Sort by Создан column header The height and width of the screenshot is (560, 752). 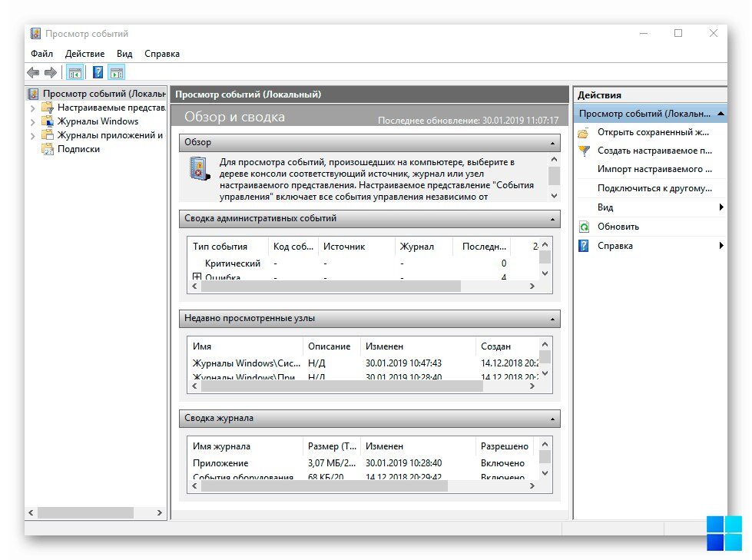507,346
